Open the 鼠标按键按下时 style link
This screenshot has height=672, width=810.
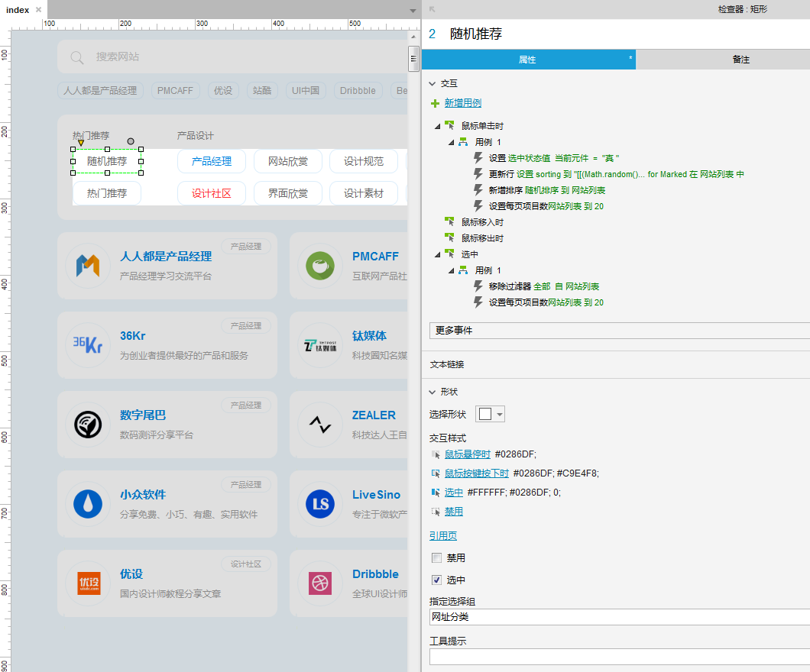(477, 473)
